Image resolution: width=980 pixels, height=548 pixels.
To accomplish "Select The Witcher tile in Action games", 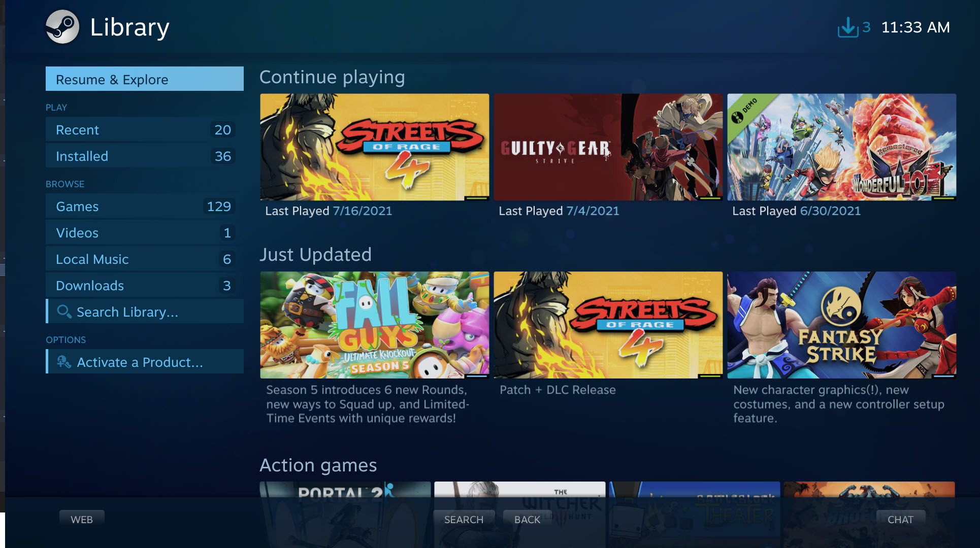I will click(520, 513).
